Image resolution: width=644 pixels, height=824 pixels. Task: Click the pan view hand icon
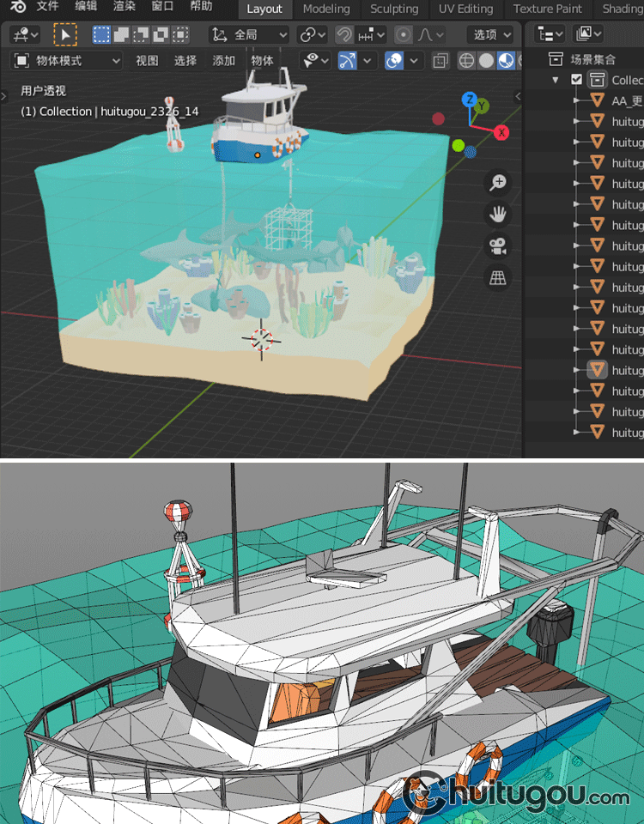pyautogui.click(x=498, y=214)
